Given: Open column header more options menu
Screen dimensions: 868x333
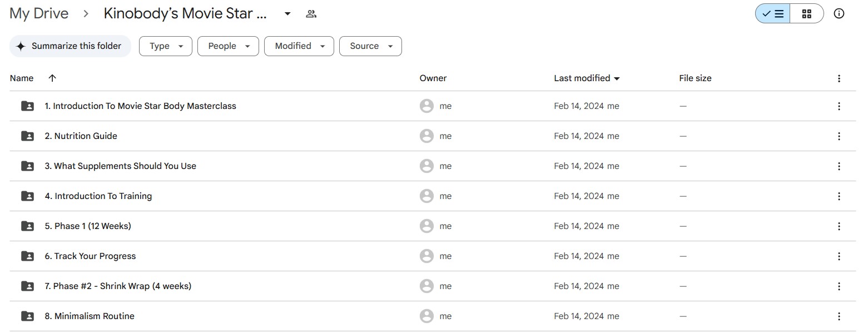Looking at the screenshot, I should (x=839, y=78).
